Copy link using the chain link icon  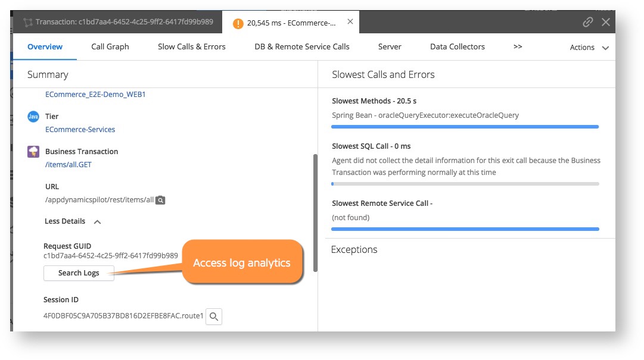click(x=588, y=22)
